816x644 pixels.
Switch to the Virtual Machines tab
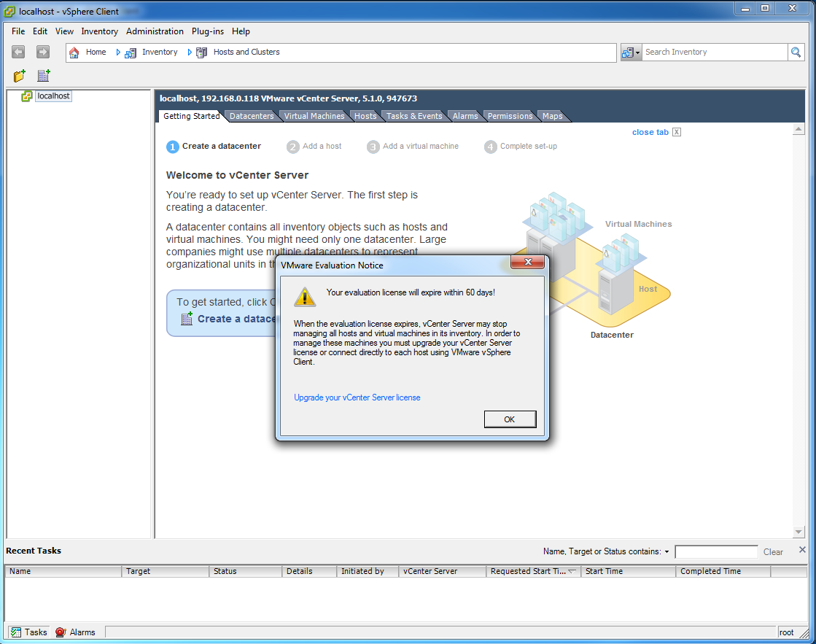pyautogui.click(x=314, y=116)
